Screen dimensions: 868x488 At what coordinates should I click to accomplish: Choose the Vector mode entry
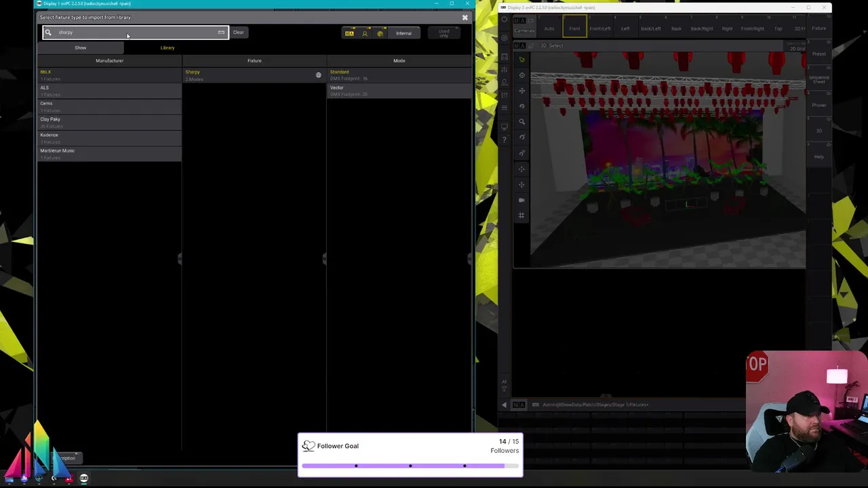click(399, 91)
